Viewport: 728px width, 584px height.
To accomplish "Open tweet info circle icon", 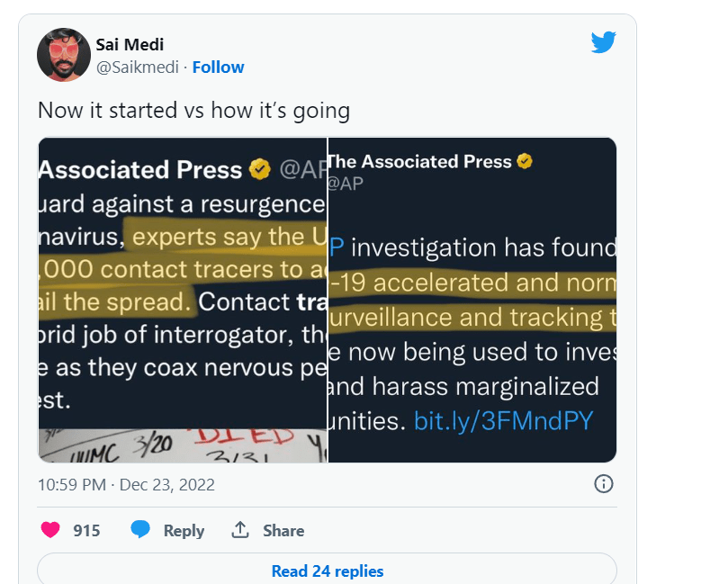I will (x=604, y=484).
